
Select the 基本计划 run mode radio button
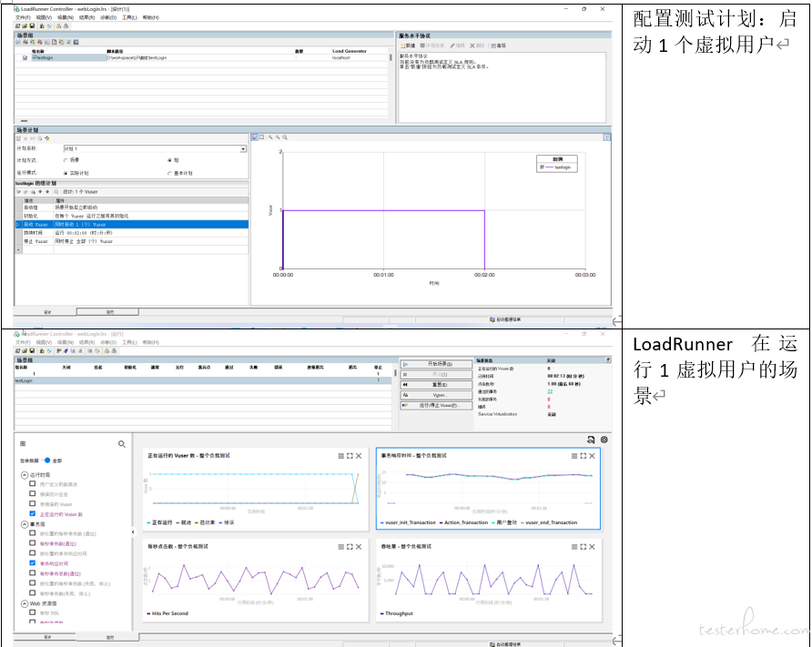pos(169,173)
